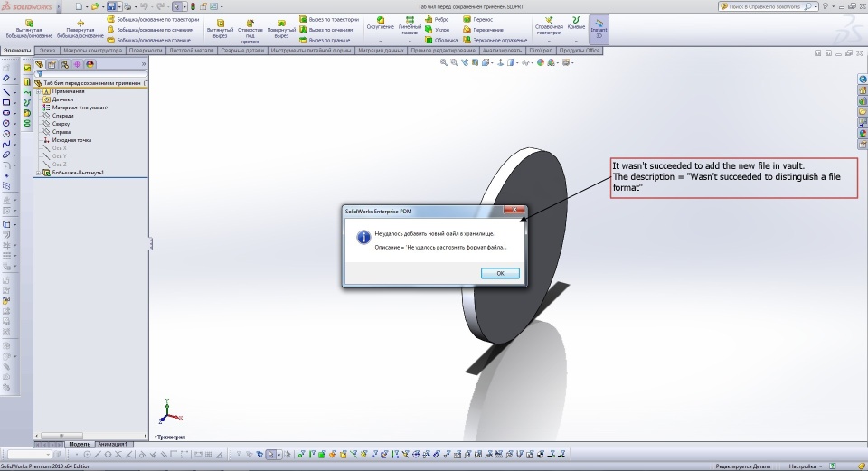868x471 pixels.
Task: Select Датчики in the feature tree
Action: (x=59, y=99)
